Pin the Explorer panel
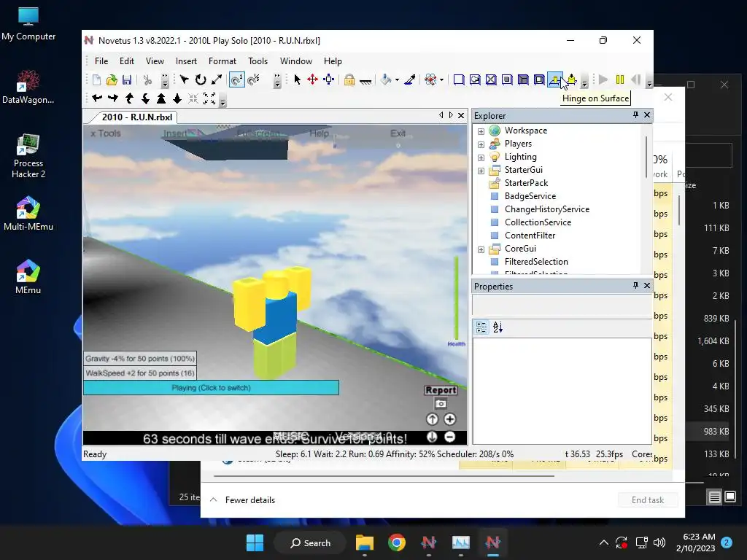 (635, 114)
